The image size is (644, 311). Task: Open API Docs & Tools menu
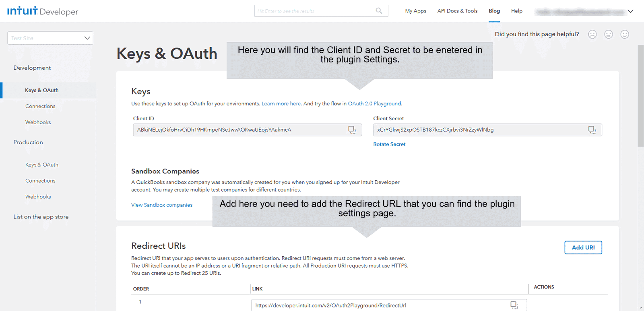(457, 11)
